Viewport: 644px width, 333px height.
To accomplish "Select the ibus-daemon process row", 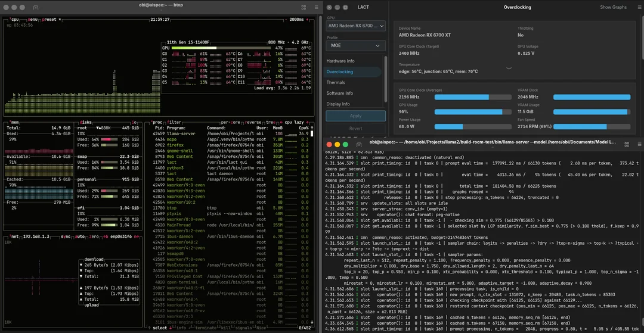I will click(230, 236).
